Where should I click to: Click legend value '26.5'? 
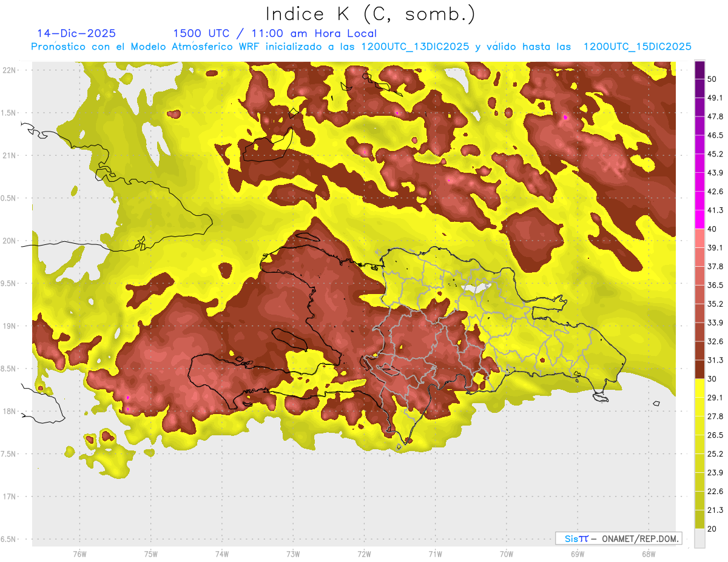(x=715, y=435)
